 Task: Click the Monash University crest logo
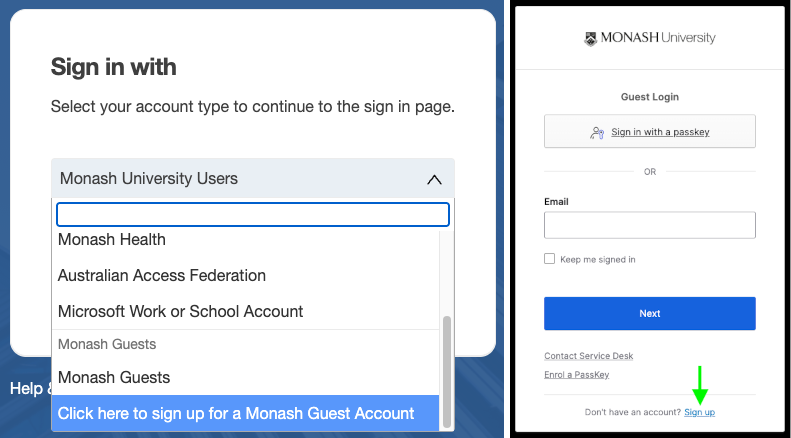click(590, 39)
